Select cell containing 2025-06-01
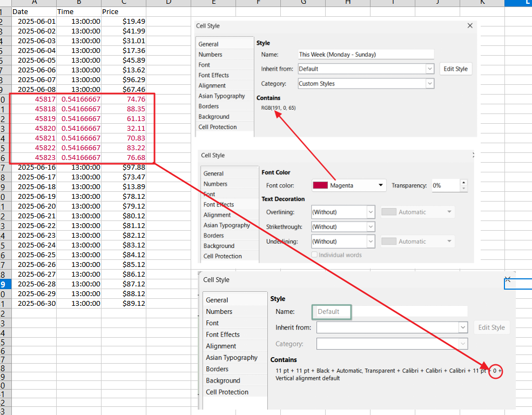 coord(34,22)
